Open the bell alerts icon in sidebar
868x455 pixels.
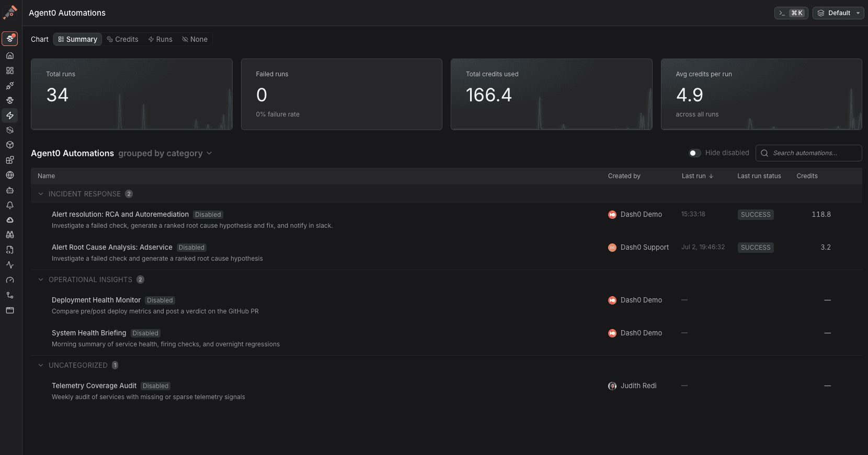point(10,205)
